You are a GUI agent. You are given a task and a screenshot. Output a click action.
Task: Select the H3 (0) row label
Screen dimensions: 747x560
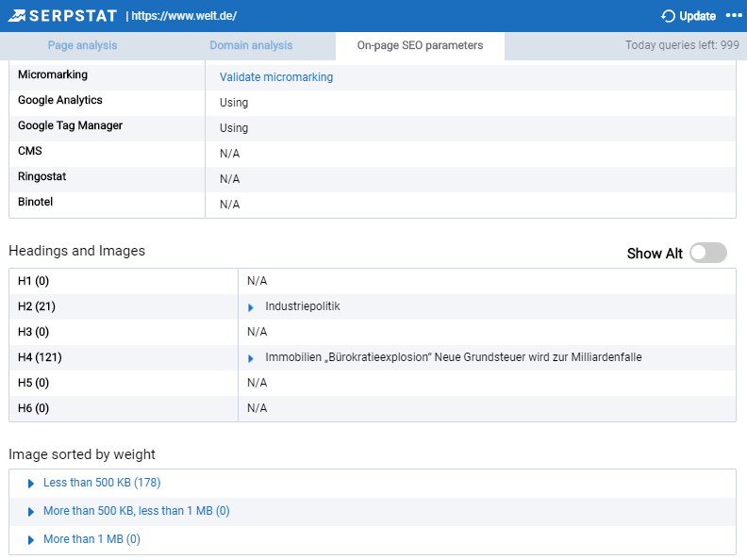tap(33, 332)
